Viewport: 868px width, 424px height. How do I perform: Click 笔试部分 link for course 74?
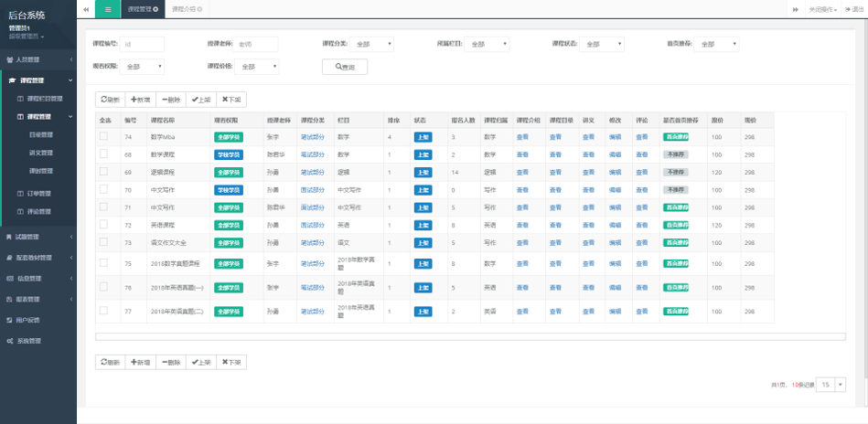click(312, 137)
